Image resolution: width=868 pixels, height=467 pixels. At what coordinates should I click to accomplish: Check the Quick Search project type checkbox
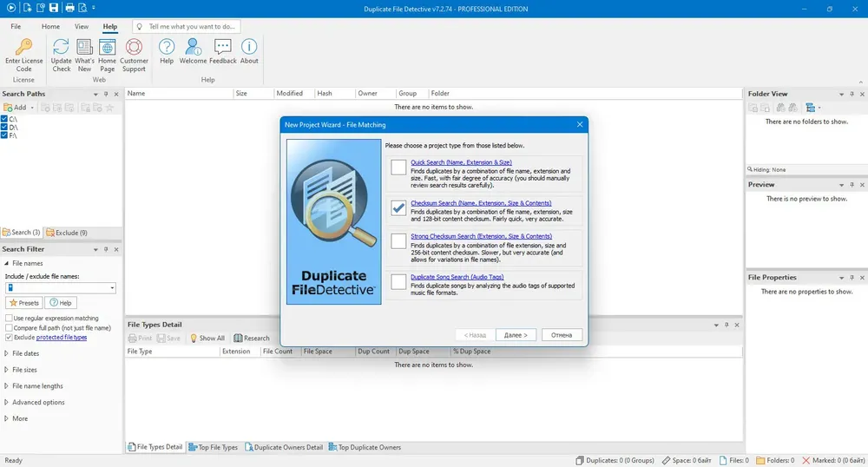click(x=398, y=168)
